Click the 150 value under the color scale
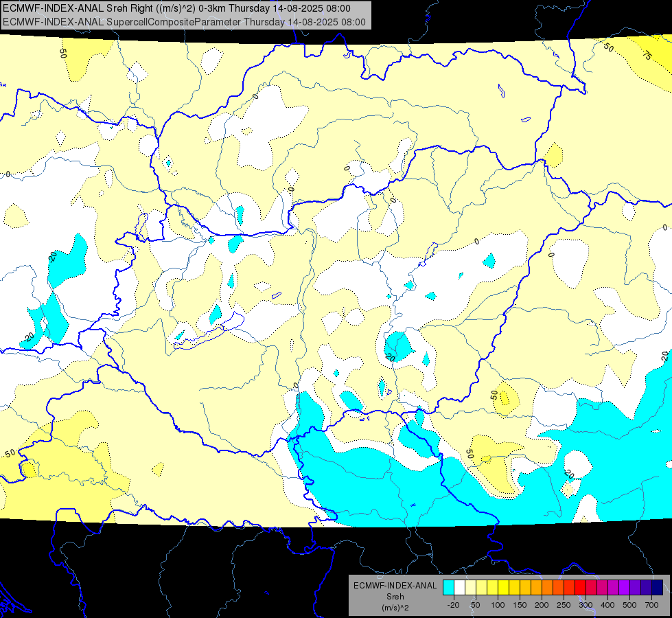 [x=520, y=605]
